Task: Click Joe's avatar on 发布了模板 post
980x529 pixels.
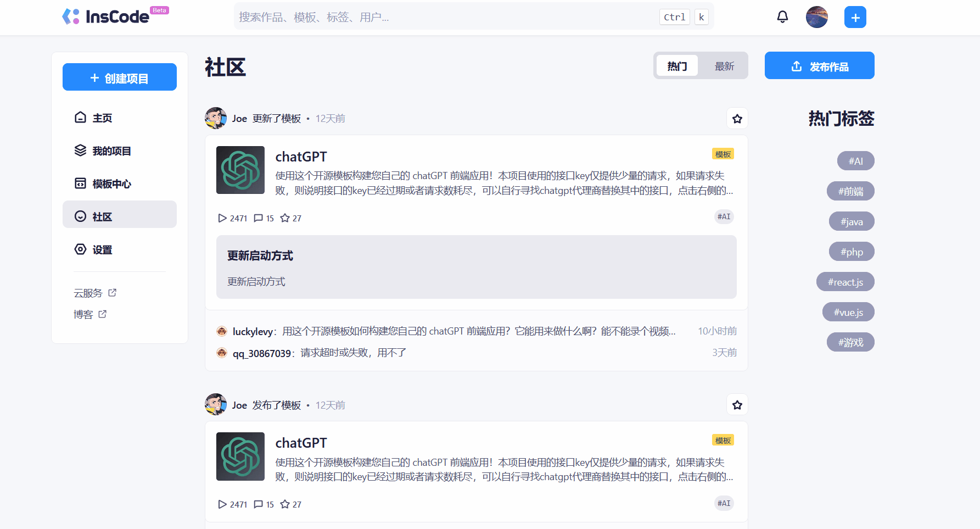Action: 216,404
